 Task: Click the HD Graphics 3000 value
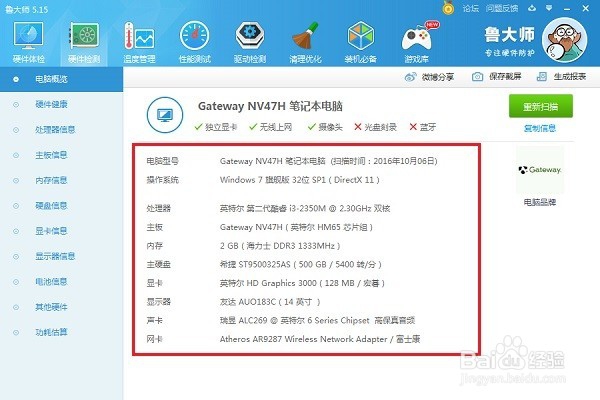pos(302,283)
